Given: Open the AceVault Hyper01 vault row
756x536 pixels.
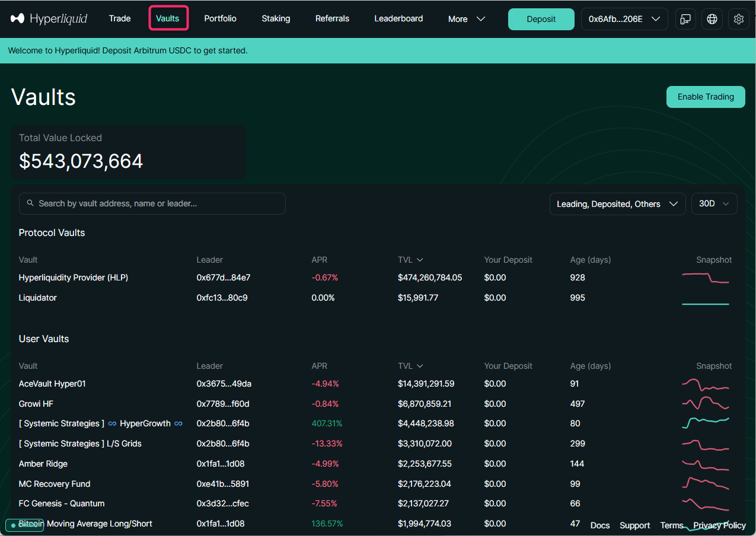Looking at the screenshot, I should (x=52, y=384).
